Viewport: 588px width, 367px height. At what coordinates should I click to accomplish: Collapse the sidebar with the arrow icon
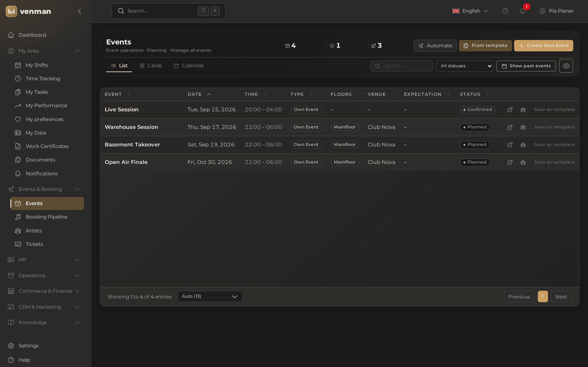tap(79, 11)
